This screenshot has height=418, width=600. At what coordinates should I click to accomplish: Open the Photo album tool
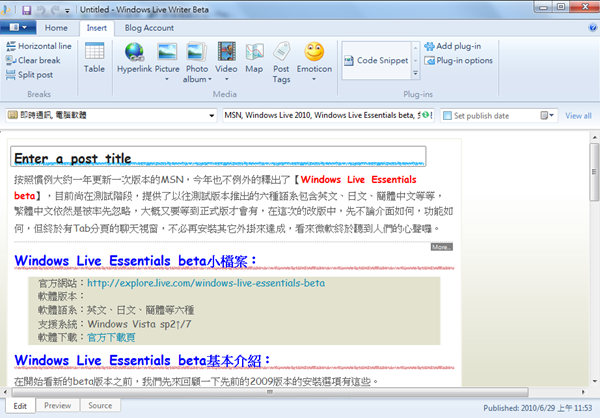pos(197,60)
